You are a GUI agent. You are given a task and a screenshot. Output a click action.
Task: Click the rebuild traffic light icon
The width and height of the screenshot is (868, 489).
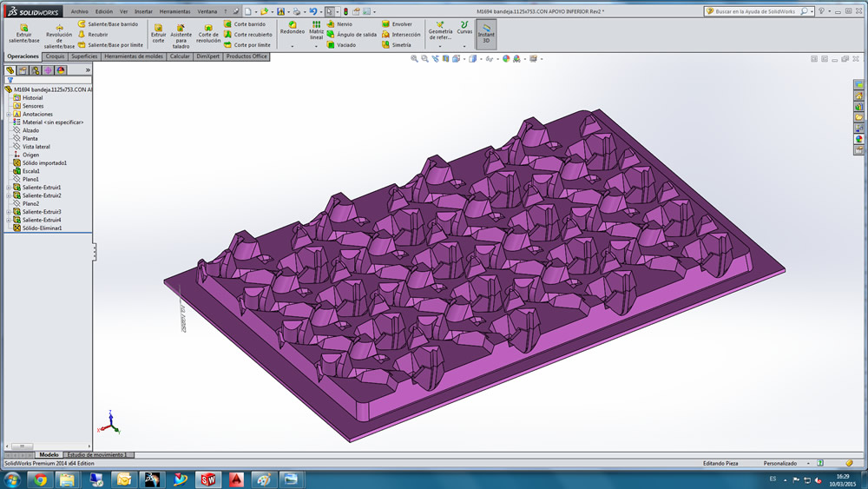click(346, 11)
